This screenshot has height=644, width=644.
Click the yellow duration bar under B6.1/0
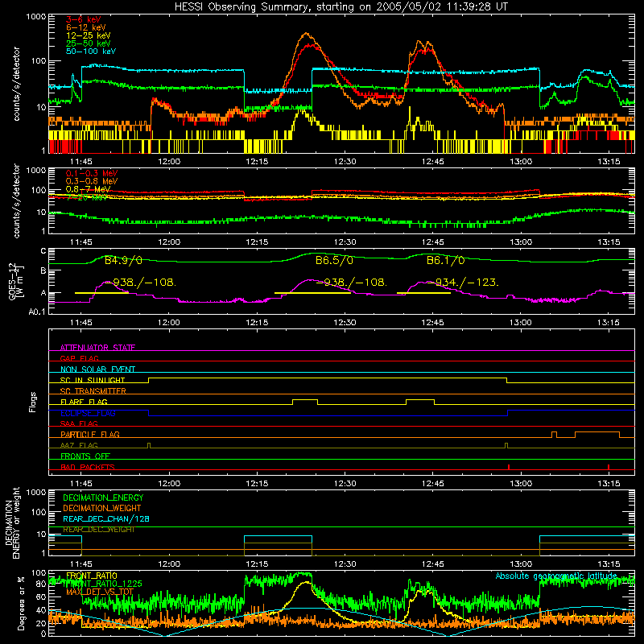pos(423,293)
